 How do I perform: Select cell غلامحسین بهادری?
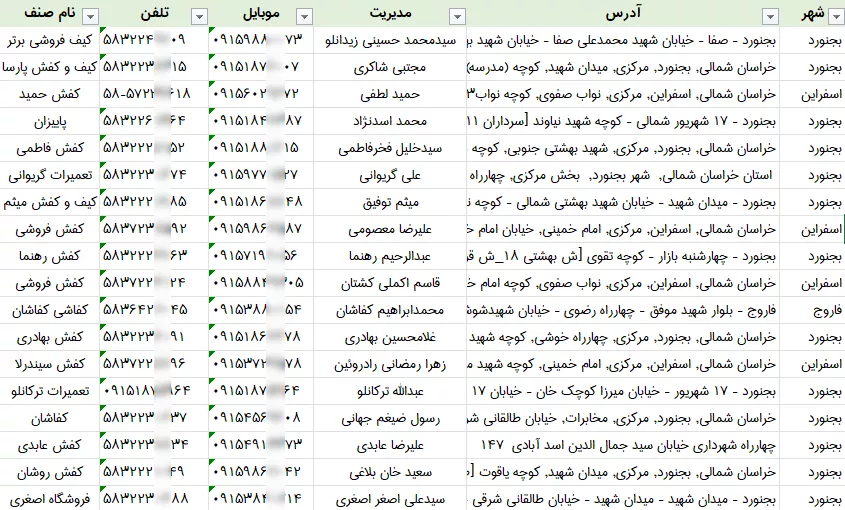(x=390, y=337)
